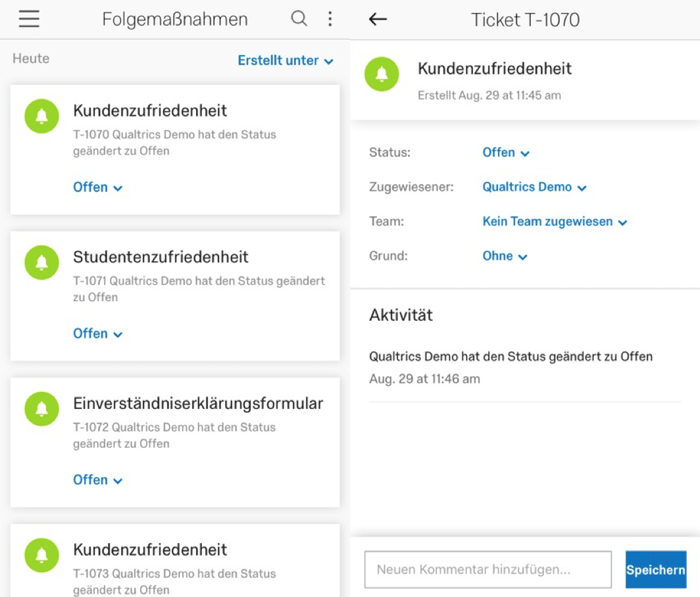Open the three-dot overflow menu
Image resolution: width=700 pixels, height=597 pixels.
[330, 19]
